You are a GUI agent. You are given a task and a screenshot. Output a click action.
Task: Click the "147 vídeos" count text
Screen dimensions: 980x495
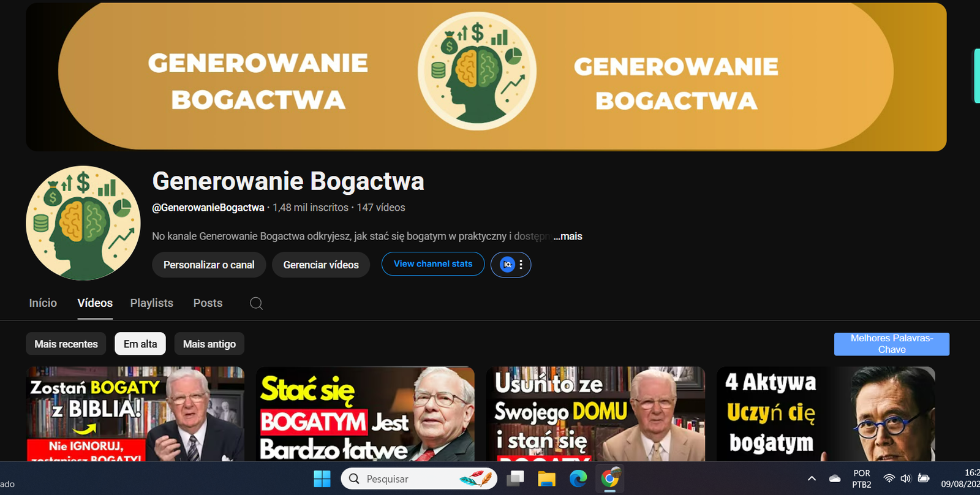[x=381, y=208]
